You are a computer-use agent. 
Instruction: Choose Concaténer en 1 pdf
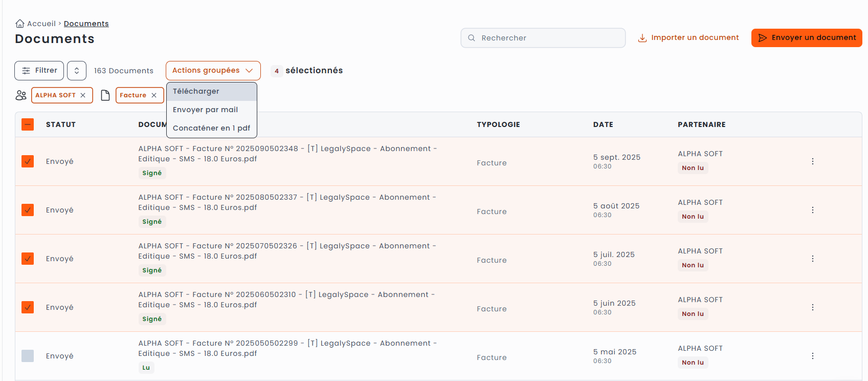[211, 128]
